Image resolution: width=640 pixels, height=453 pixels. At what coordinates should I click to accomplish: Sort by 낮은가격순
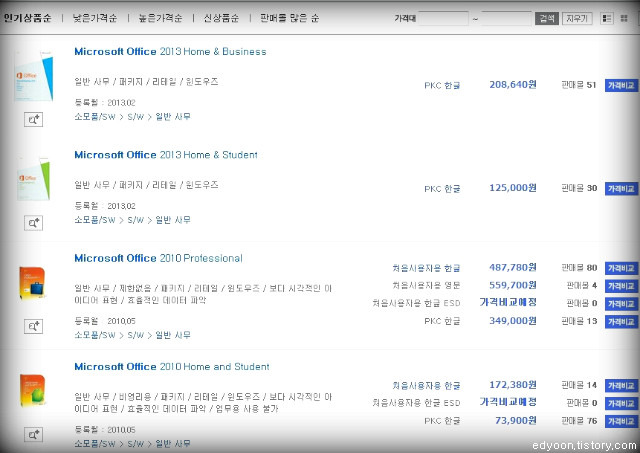[95, 18]
